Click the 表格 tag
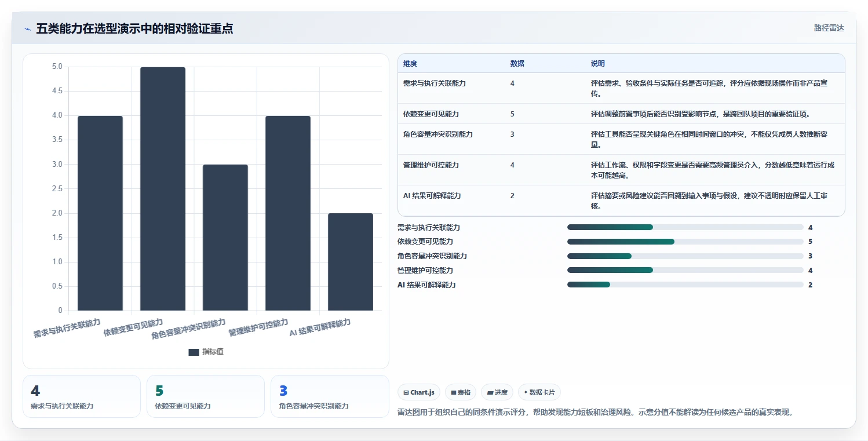This screenshot has width=868, height=441. (x=461, y=392)
